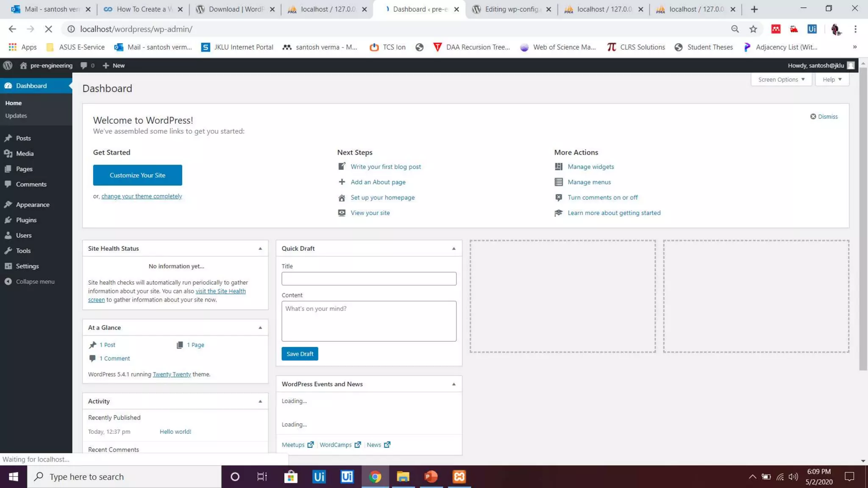Stop page loading with the X button
The image size is (868, 488).
(48, 29)
